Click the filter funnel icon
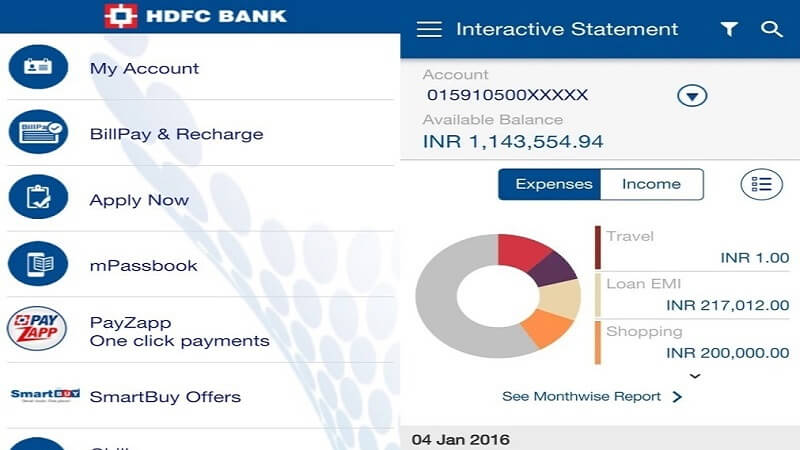 click(729, 29)
